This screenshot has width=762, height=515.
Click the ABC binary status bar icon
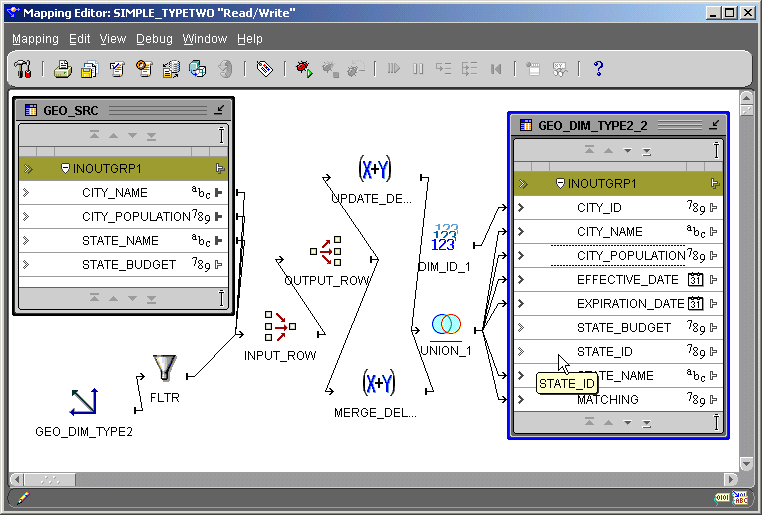[740, 498]
